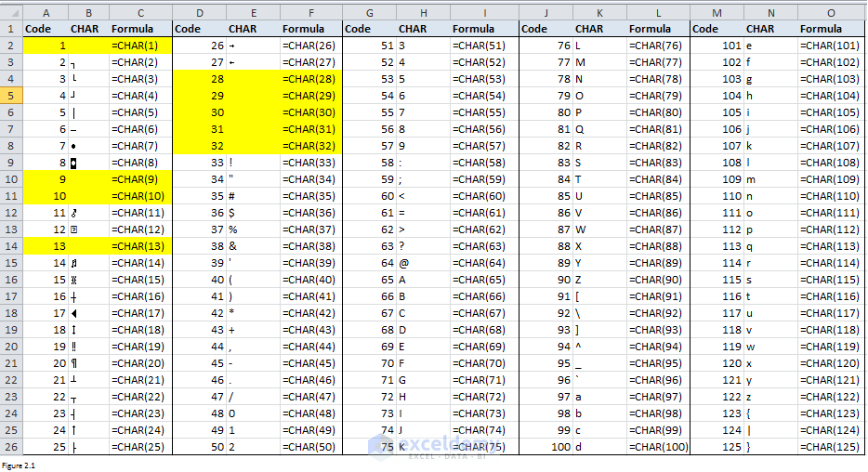Viewport: 868px width, 472px height.
Task: Click the cell containing =CHAR(97)
Action: [658, 397]
